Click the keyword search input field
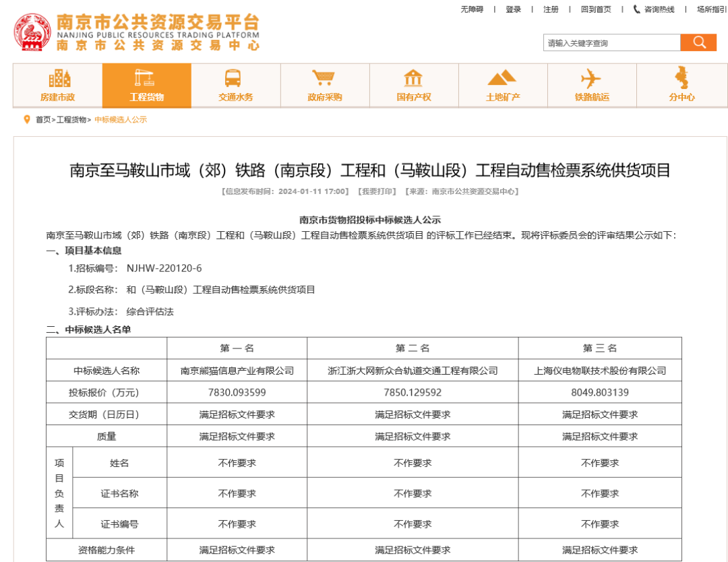The image size is (728, 562). [611, 43]
